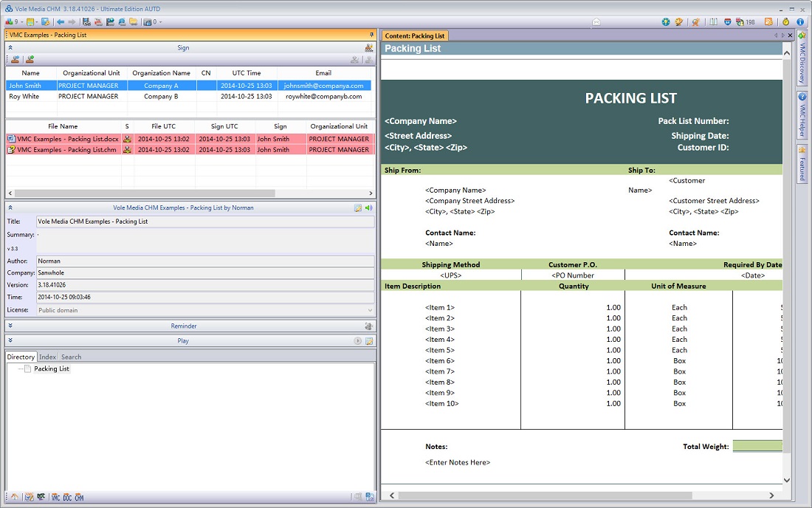Viewport: 812px width, 508px height.
Task: Click the home icon in bottom toolbar
Action: (14, 498)
